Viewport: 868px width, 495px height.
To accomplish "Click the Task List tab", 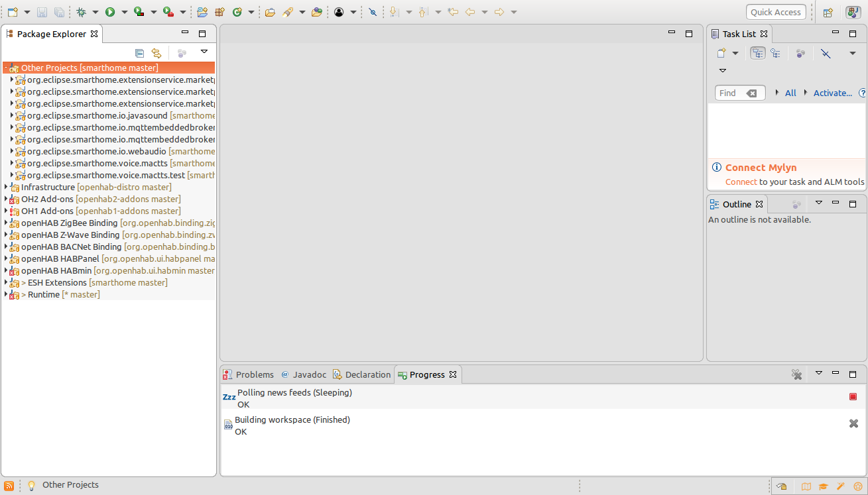I will pos(739,34).
